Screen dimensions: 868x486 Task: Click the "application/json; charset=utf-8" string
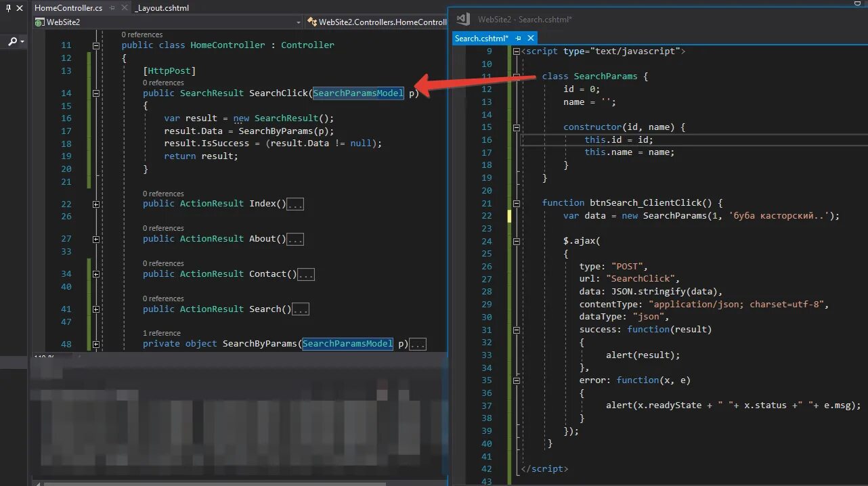(x=738, y=305)
